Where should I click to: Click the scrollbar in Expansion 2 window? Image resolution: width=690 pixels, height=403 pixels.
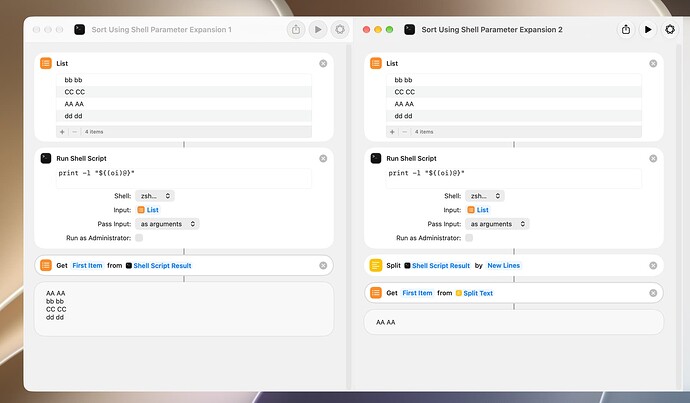tap(678, 216)
